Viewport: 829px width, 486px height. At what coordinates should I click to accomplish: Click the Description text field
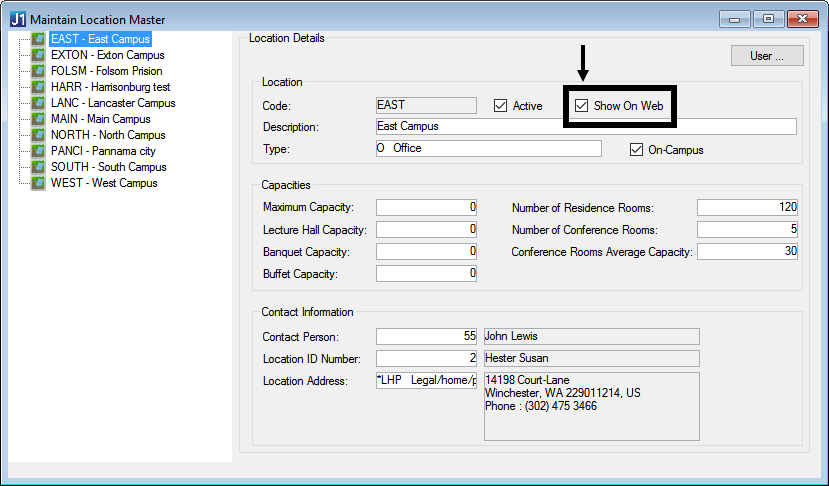point(585,127)
